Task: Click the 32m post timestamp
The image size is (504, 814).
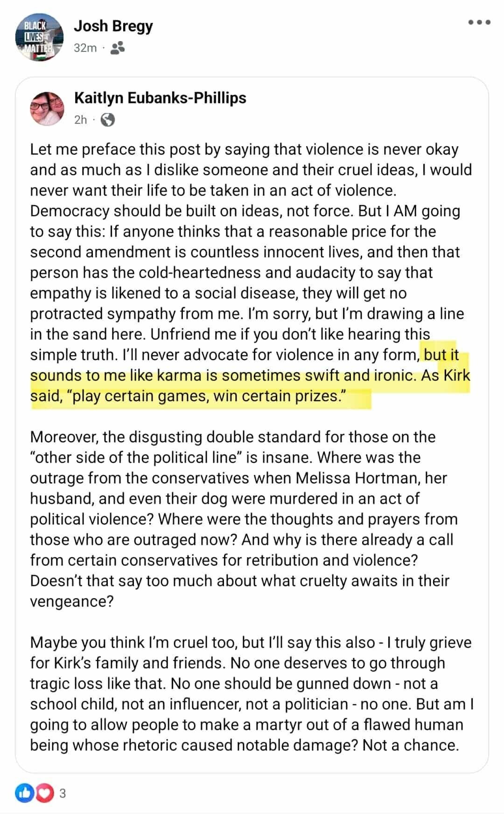Action: click(85, 48)
